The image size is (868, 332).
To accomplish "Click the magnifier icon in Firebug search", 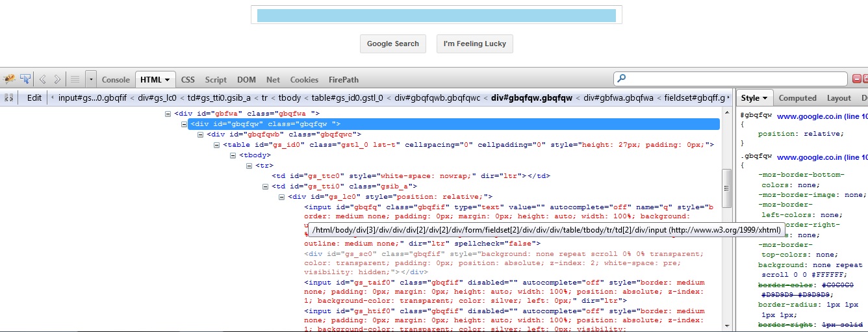I will tap(622, 79).
